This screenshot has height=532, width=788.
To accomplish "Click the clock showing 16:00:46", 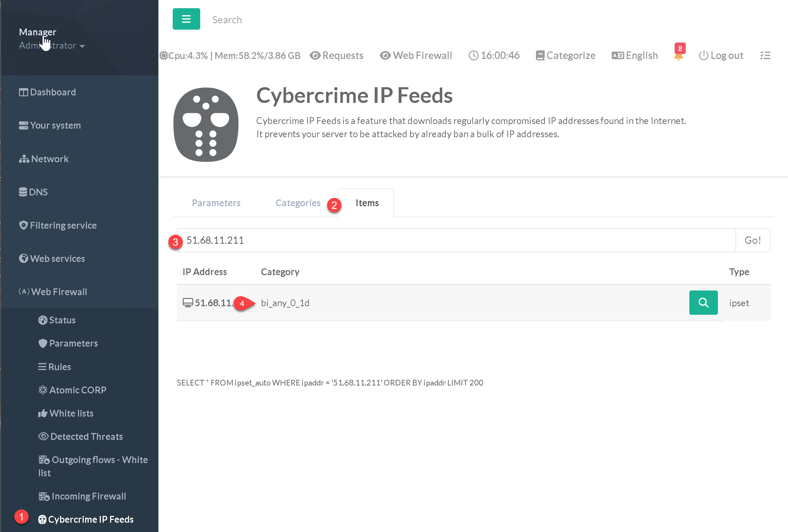I will pyautogui.click(x=494, y=56).
